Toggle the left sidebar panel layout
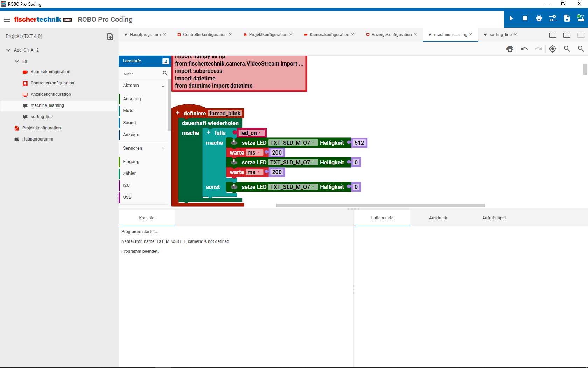Image resolution: width=588 pixels, height=368 pixels. click(x=553, y=35)
